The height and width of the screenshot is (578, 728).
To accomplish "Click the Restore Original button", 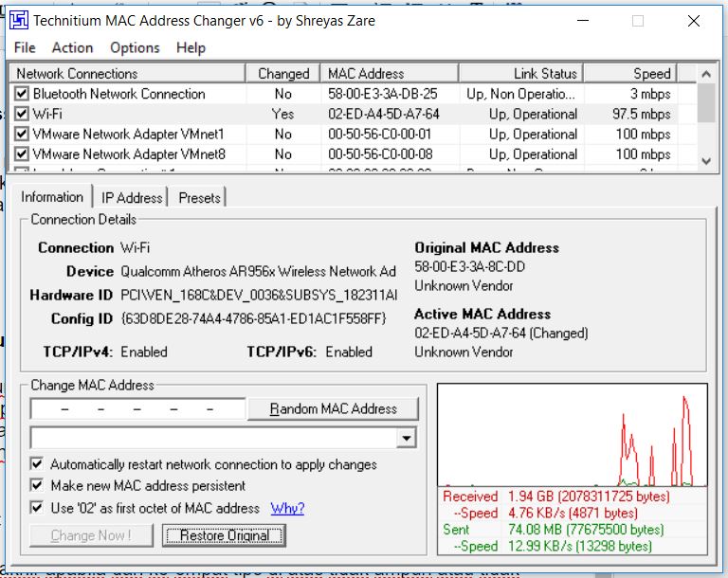I will pyautogui.click(x=225, y=535).
